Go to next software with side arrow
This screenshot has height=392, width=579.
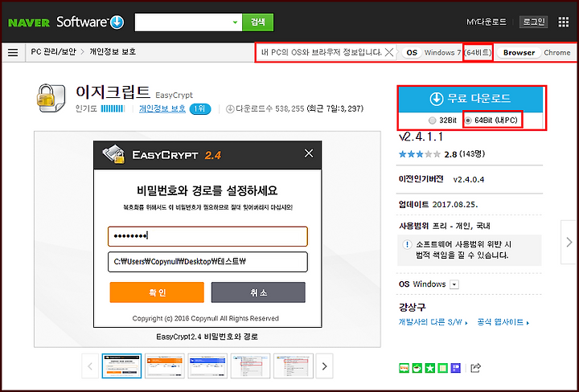[569, 243]
